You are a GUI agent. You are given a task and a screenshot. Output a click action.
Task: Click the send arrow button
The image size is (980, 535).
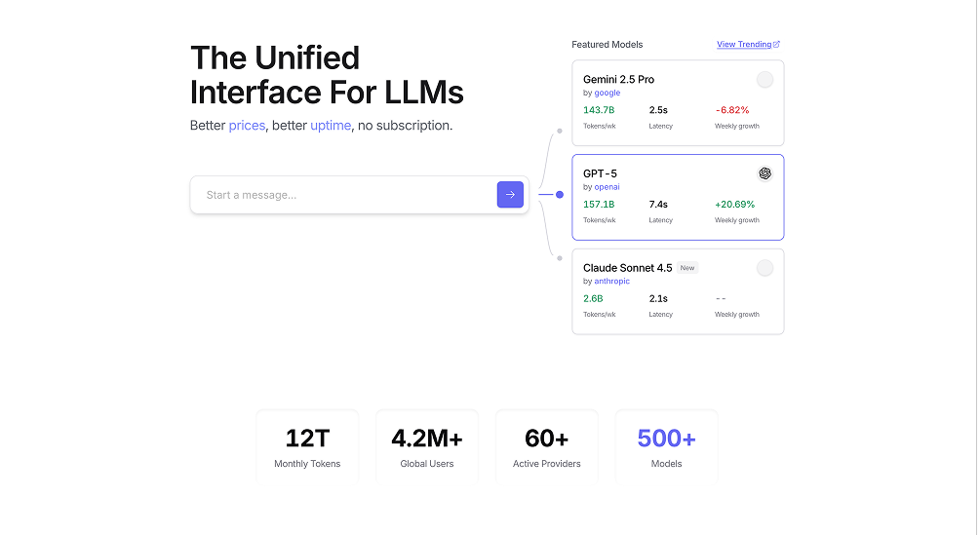pyautogui.click(x=510, y=195)
